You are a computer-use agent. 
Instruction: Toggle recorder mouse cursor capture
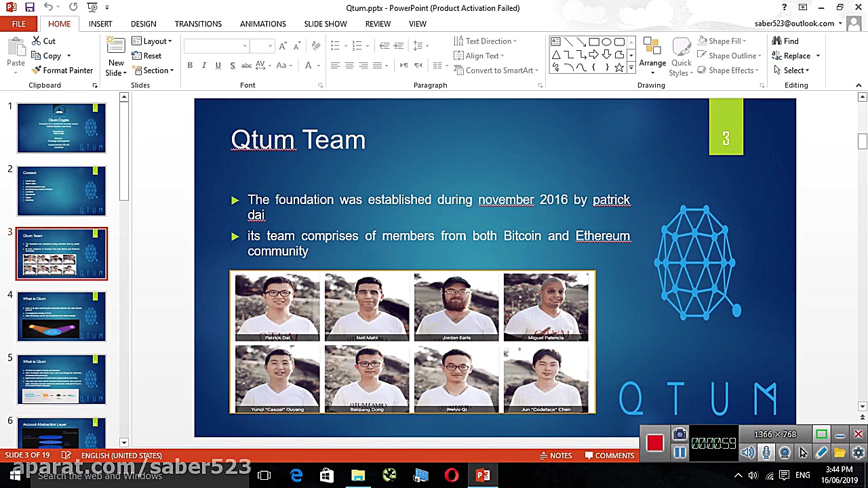[x=803, y=453]
